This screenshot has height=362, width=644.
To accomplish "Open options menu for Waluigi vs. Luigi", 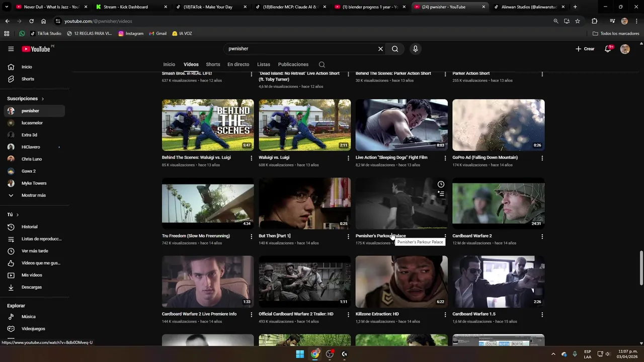I will click(348, 158).
